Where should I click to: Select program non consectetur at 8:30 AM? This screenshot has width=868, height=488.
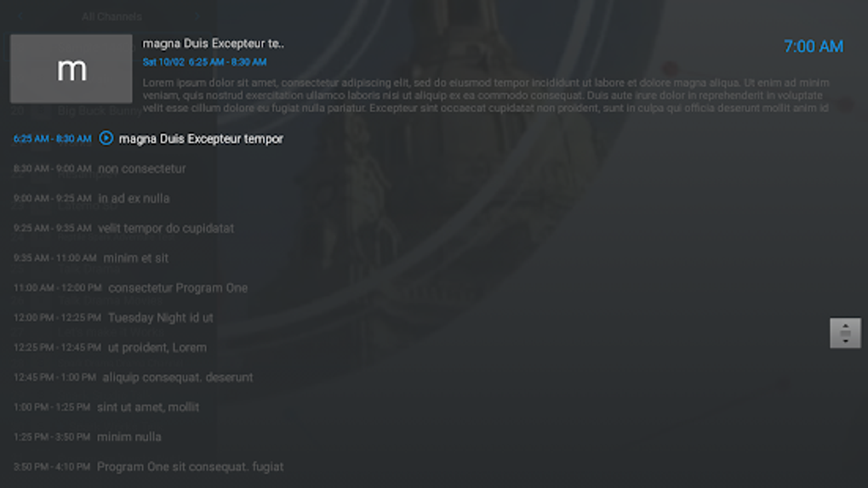click(x=100, y=168)
